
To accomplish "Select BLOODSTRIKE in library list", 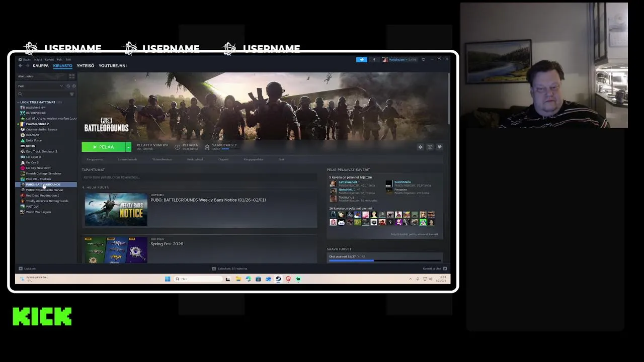I will pyautogui.click(x=36, y=113).
